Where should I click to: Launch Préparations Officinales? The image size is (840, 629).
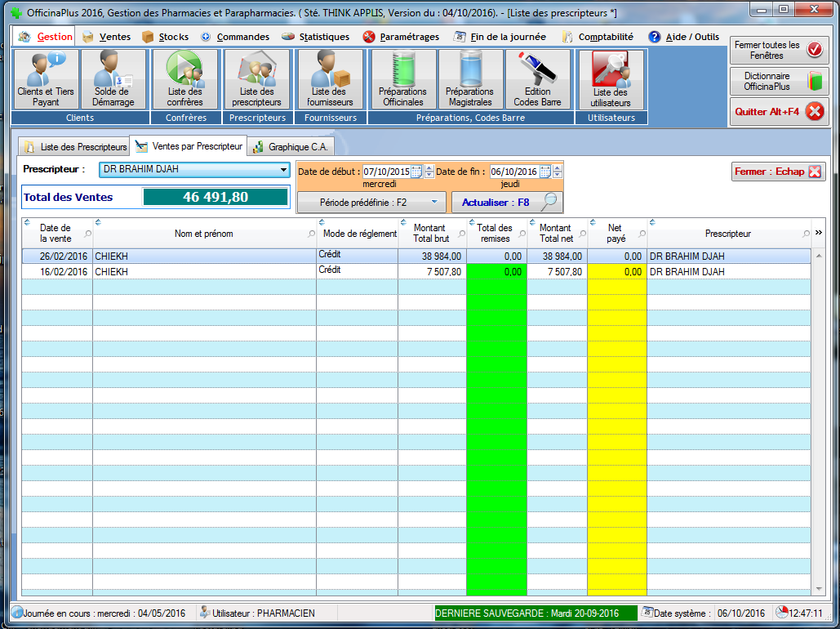coord(402,79)
